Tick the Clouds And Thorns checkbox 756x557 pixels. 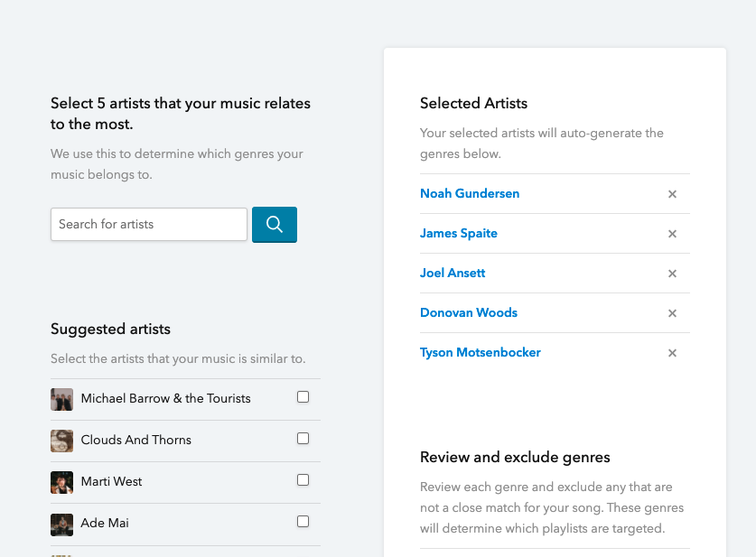303,439
